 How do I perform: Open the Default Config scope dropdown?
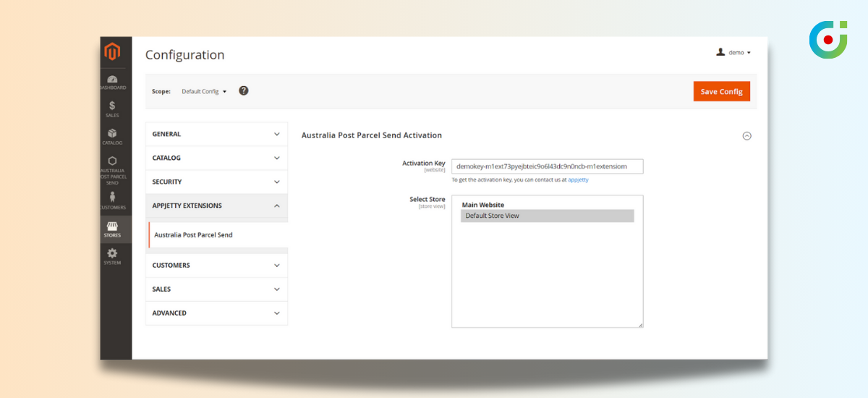[204, 92]
